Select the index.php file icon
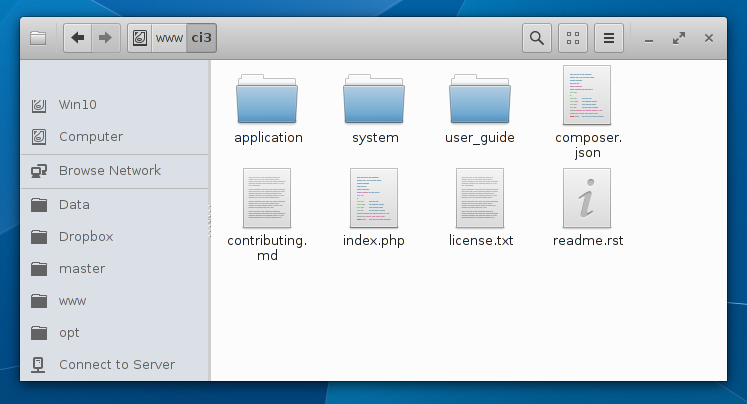747x404 pixels. coord(374,198)
